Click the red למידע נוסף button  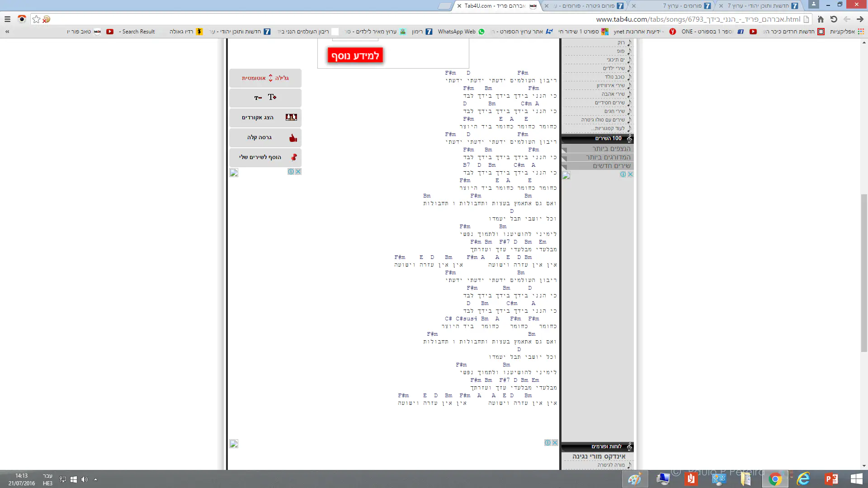355,56
